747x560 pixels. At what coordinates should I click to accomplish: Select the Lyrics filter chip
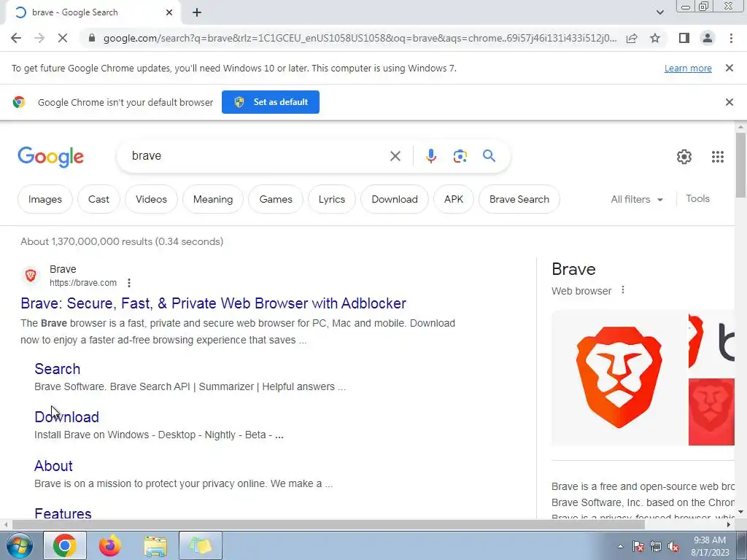pos(332,199)
